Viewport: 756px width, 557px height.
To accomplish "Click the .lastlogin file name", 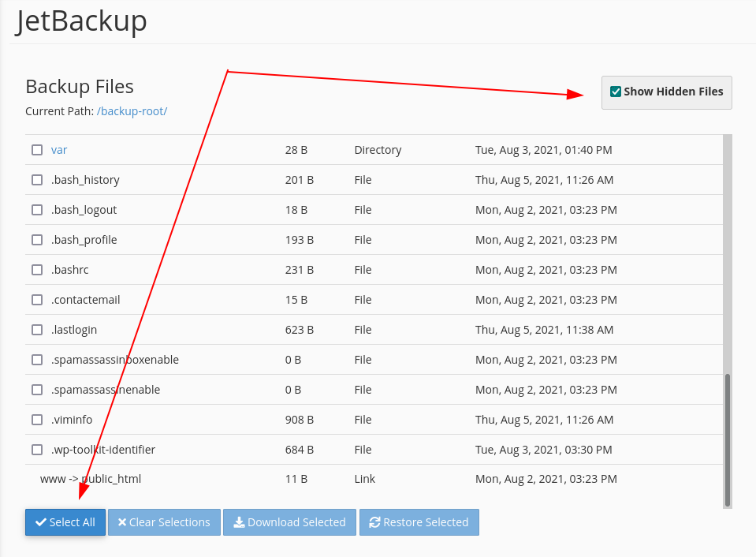I will [74, 330].
